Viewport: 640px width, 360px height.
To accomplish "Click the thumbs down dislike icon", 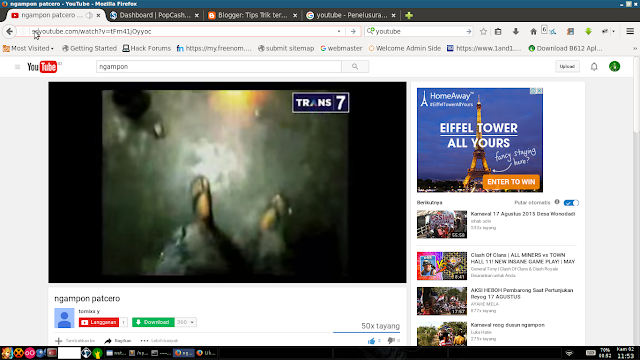I will (391, 341).
